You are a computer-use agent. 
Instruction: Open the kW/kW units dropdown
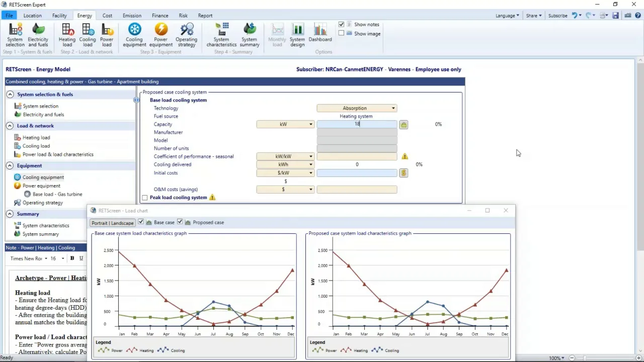[x=285, y=156]
